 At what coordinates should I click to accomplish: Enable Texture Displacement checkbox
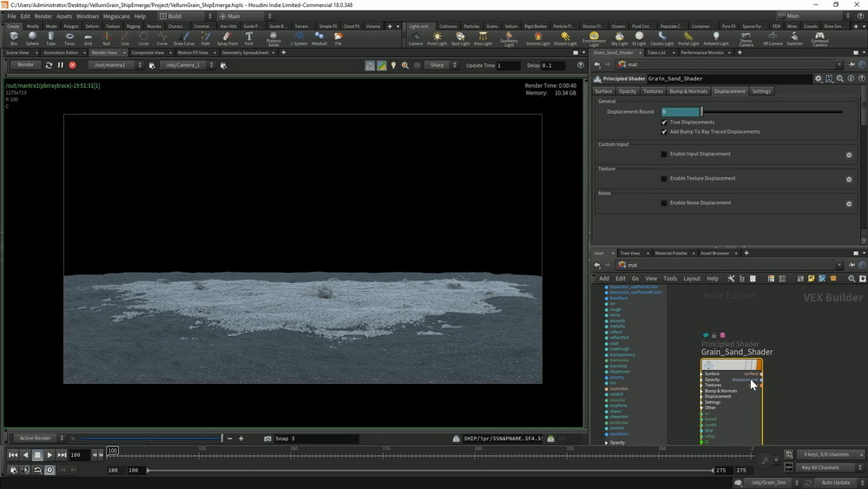click(664, 178)
